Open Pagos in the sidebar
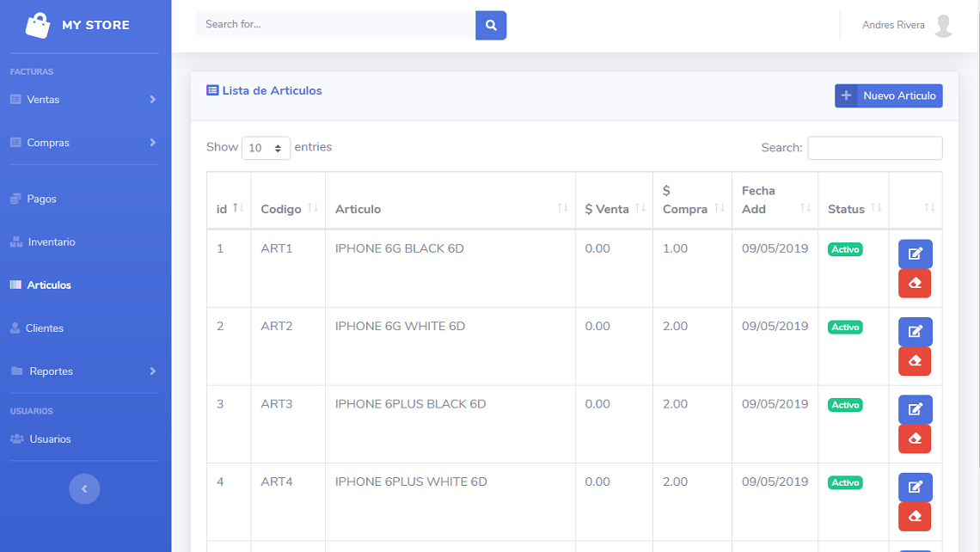This screenshot has width=980, height=552. pos(41,199)
